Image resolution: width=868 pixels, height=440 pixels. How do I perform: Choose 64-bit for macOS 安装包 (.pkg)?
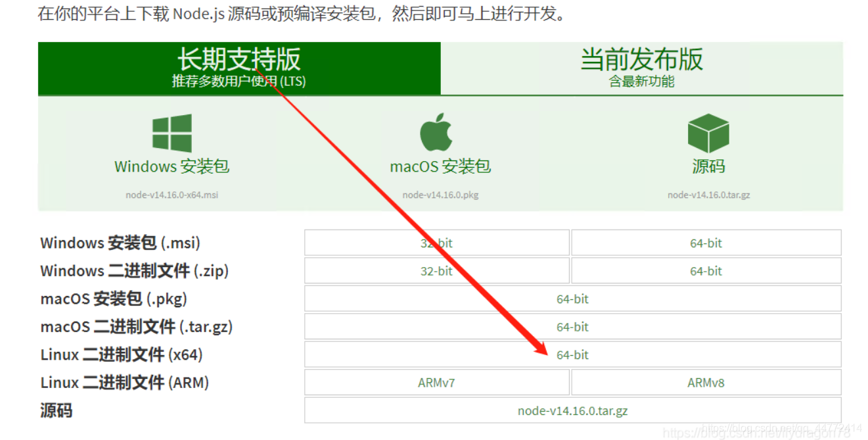pyautogui.click(x=573, y=299)
